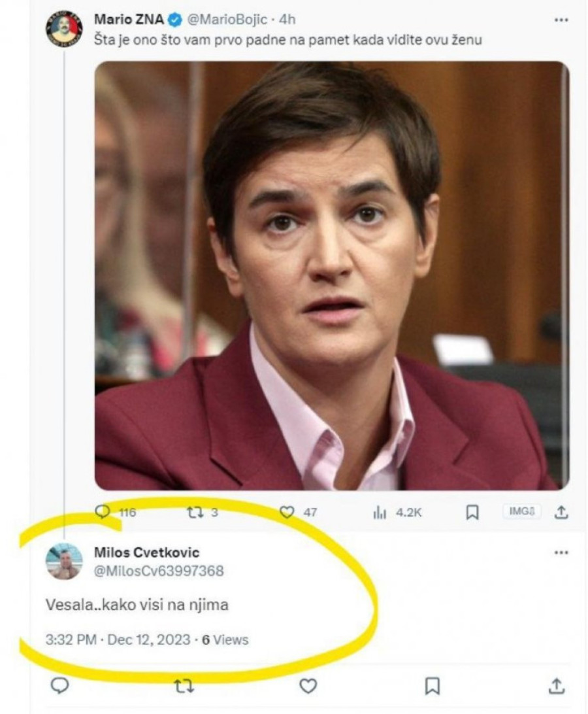The width and height of the screenshot is (588, 714).
Task: Open the more options menu on the reply
Action: 559,551
